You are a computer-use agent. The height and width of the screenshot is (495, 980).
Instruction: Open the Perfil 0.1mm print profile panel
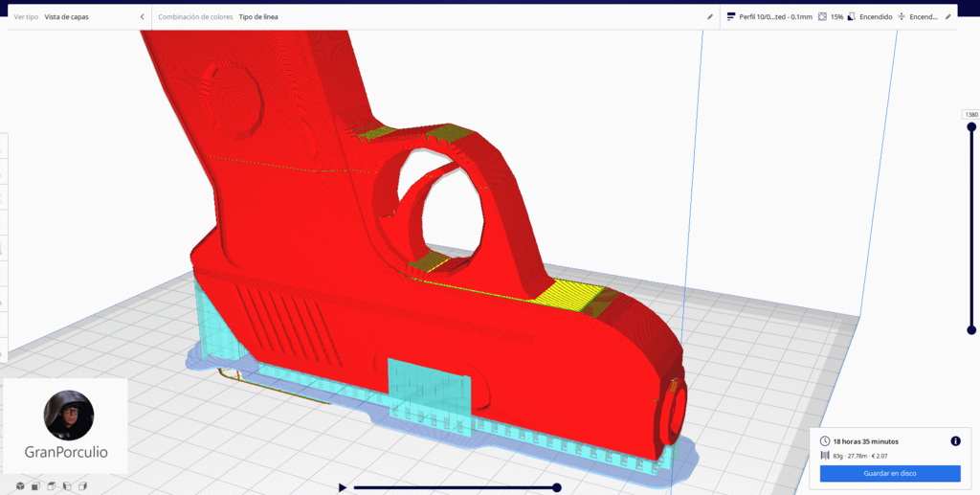(768, 17)
